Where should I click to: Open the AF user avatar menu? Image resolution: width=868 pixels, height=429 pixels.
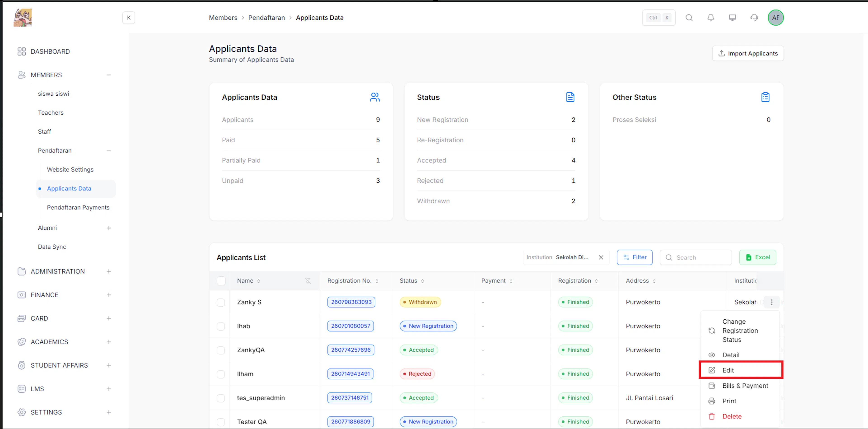point(776,18)
